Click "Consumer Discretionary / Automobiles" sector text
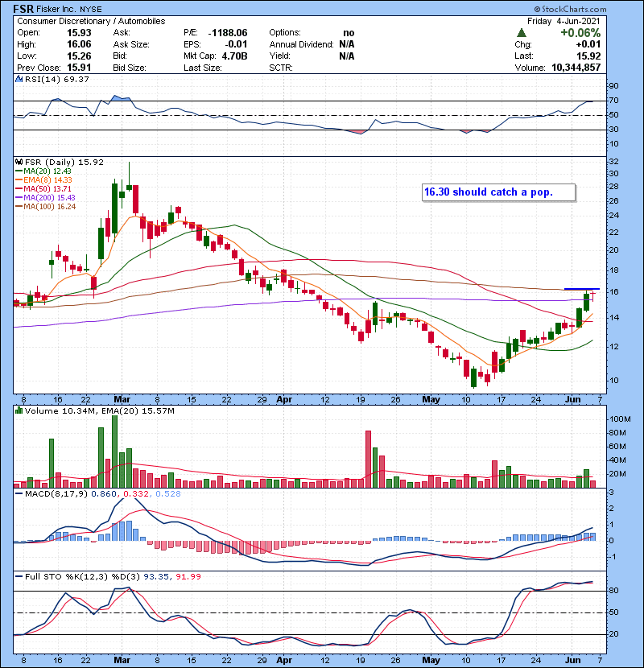 (x=91, y=21)
